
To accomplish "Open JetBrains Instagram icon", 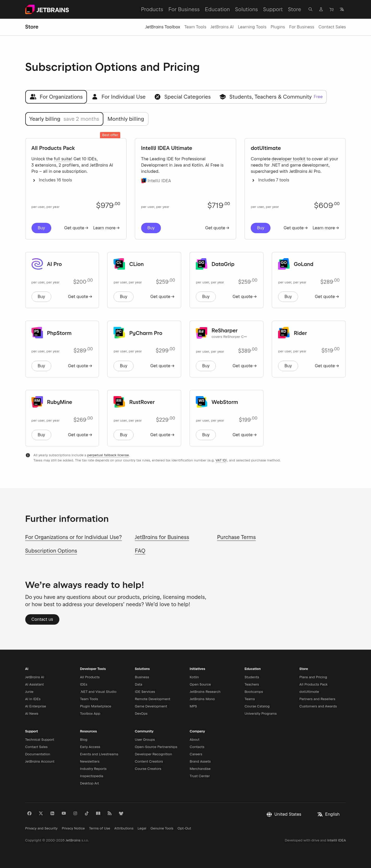I will 75,813.
